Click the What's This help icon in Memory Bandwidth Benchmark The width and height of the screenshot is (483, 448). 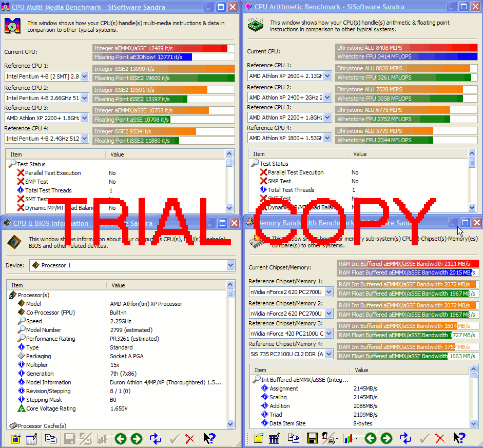[x=459, y=438]
